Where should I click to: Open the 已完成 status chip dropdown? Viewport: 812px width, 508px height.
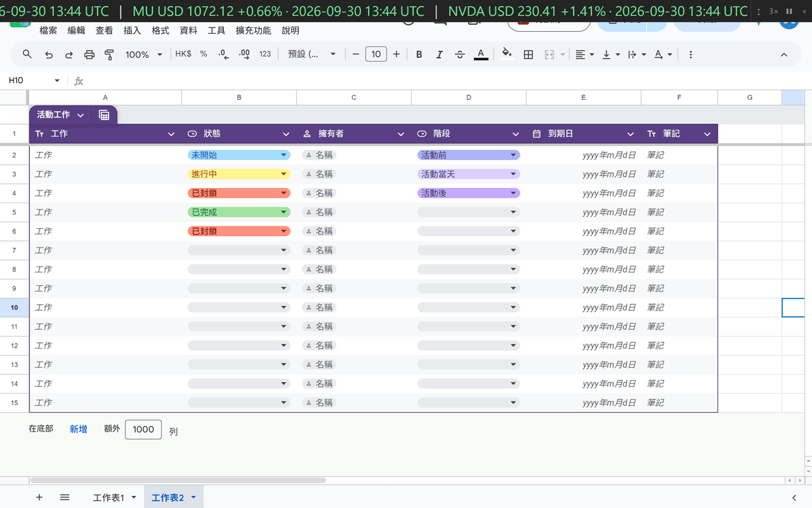[x=284, y=212]
